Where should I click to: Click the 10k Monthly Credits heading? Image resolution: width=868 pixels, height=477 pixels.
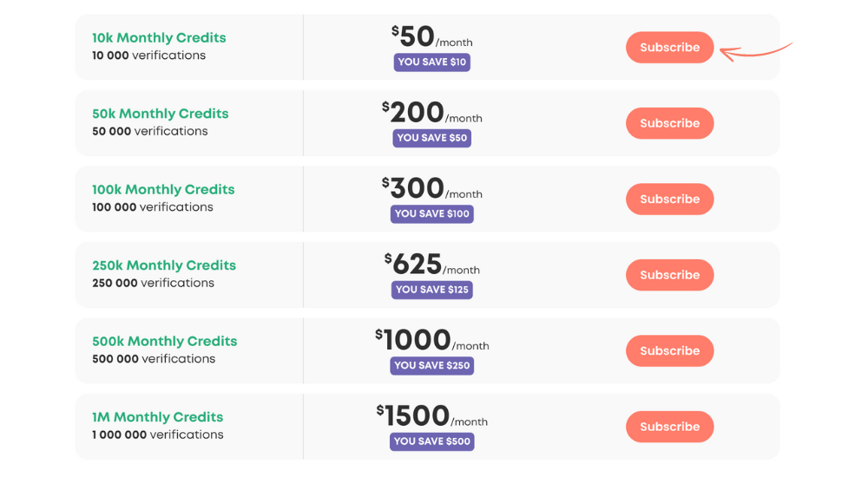point(159,37)
